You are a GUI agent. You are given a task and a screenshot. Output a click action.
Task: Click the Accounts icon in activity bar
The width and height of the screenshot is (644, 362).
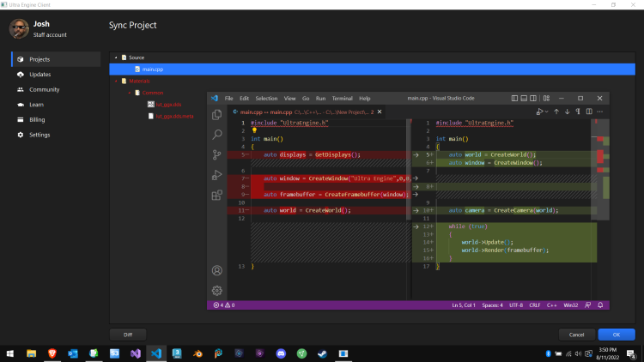coord(217,271)
